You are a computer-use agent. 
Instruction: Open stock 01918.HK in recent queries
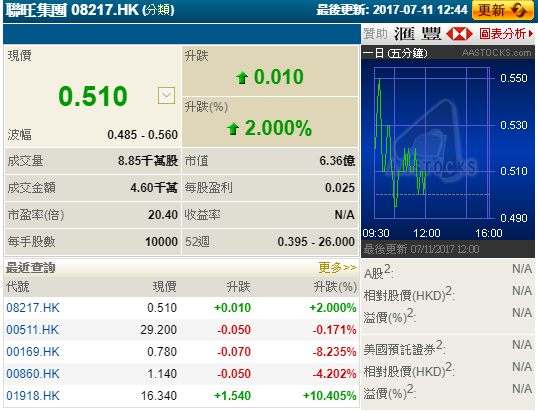tap(33, 396)
